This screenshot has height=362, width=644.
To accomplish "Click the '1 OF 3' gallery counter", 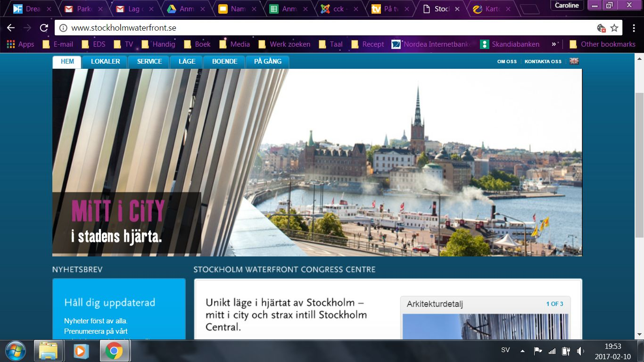I will pyautogui.click(x=555, y=304).
